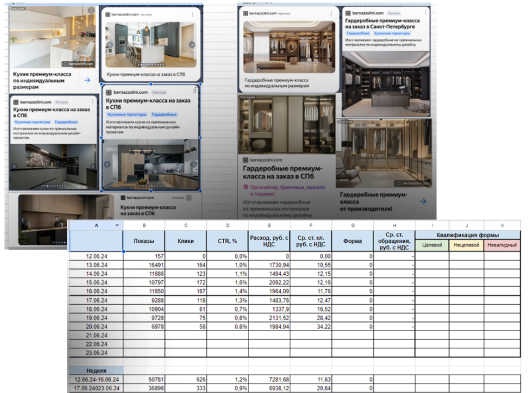528x393 pixels.
Task: Select date cell 17.06.24
Action: (x=96, y=300)
